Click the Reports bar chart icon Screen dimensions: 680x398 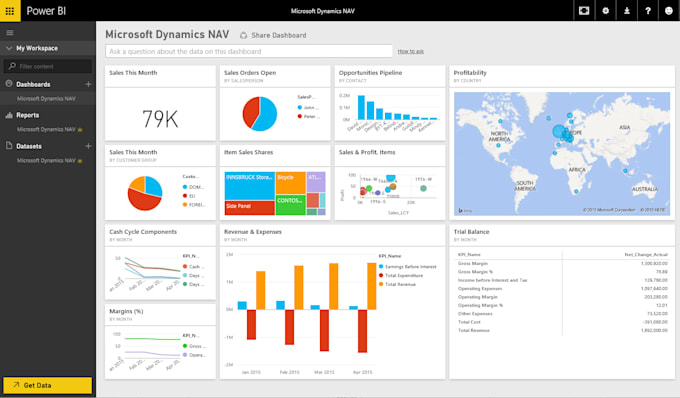coord(9,115)
